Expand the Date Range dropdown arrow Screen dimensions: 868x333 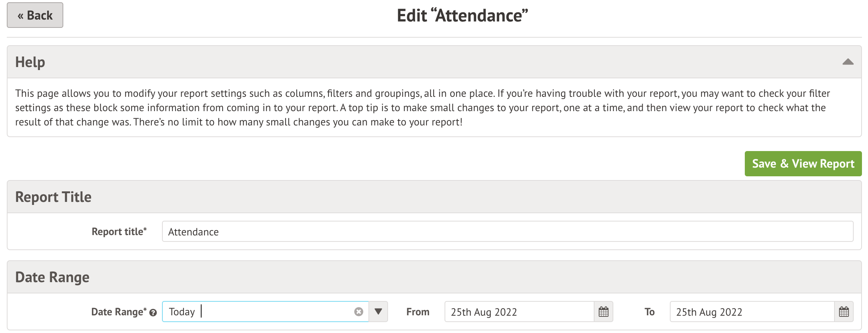pyautogui.click(x=378, y=312)
